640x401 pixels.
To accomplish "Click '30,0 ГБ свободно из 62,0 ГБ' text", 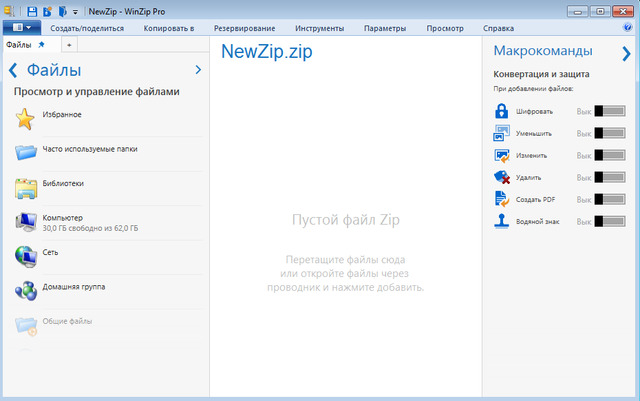I will coord(90,228).
